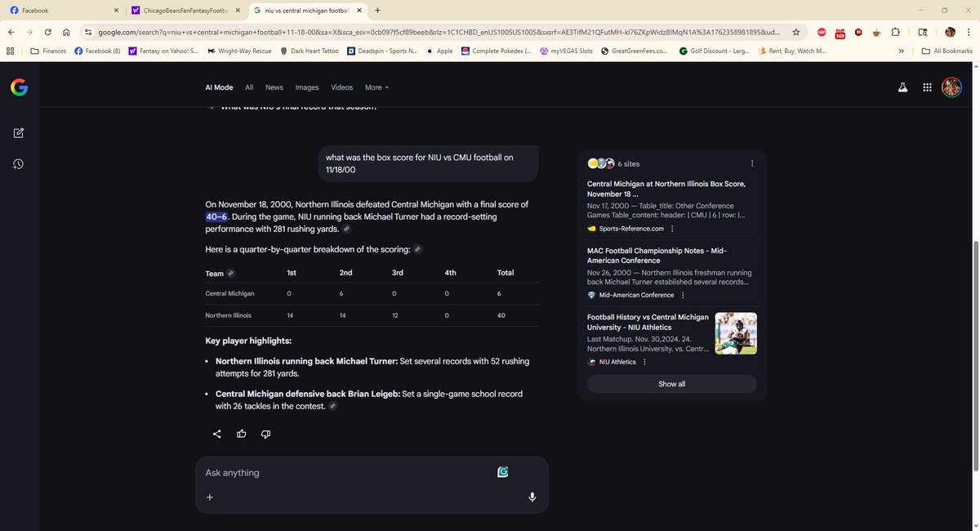
Task: Switch to the News results tab
Action: pyautogui.click(x=274, y=87)
